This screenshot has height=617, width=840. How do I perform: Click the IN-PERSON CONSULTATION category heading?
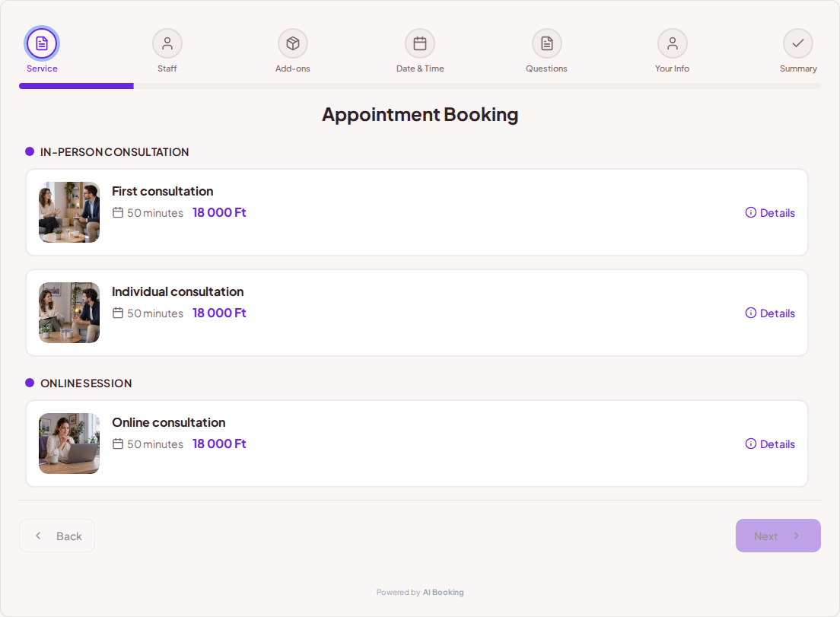[x=114, y=152]
